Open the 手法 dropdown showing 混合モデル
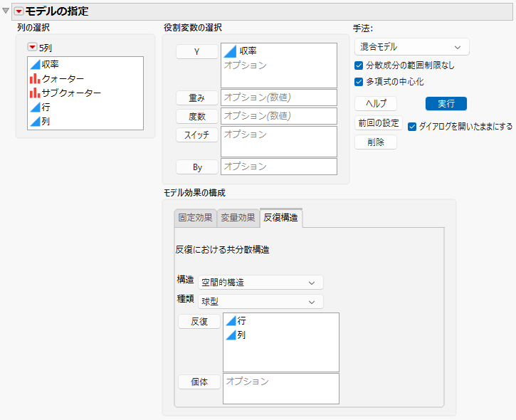This screenshot has width=516, height=420. coord(411,47)
